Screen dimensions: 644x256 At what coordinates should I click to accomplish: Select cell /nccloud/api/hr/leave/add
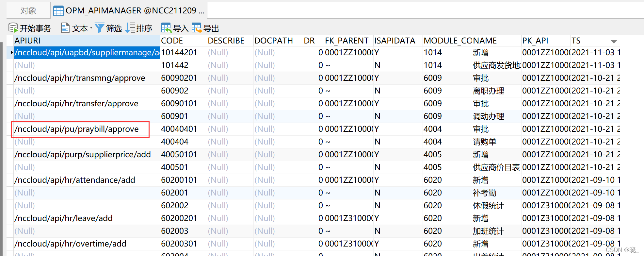click(x=87, y=218)
